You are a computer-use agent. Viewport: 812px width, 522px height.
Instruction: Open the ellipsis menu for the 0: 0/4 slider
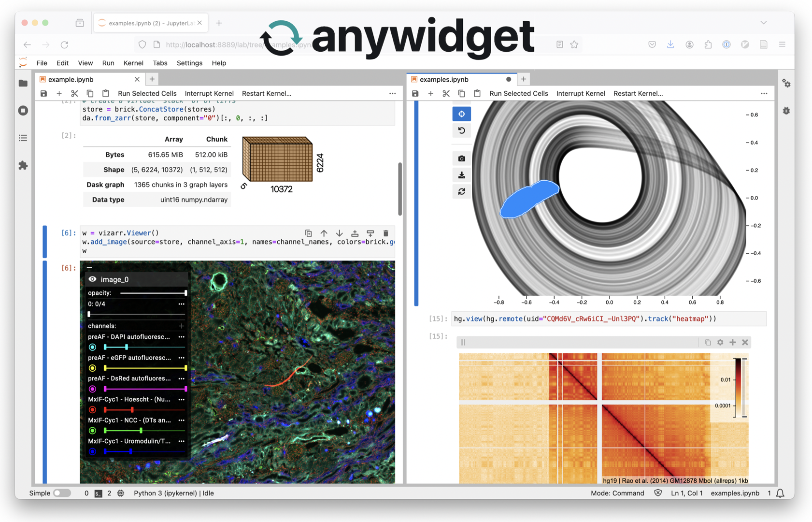coord(181,304)
